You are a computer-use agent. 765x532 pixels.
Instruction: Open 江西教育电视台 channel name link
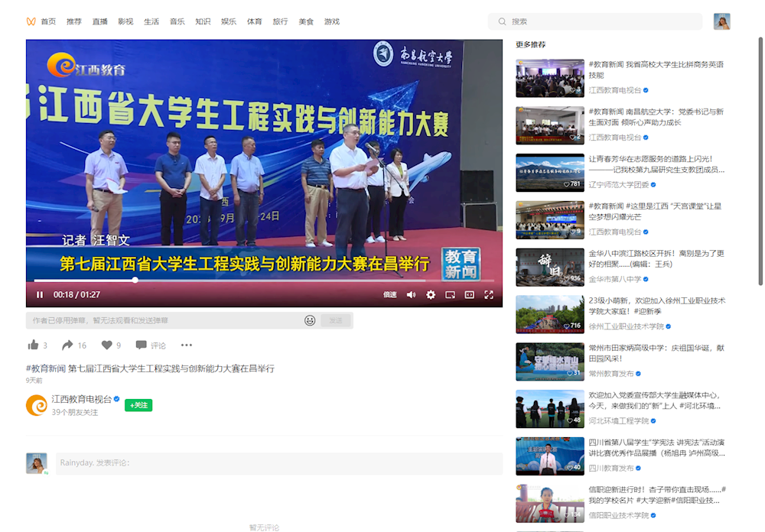(81, 399)
